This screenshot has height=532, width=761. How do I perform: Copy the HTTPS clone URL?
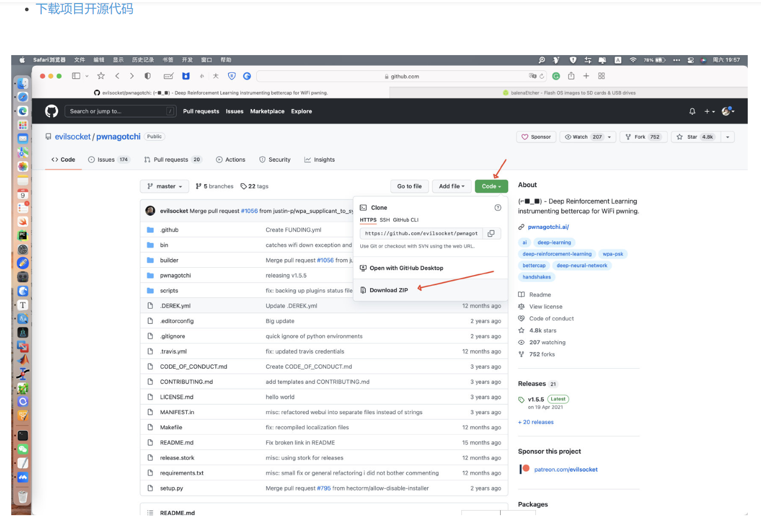[491, 234]
